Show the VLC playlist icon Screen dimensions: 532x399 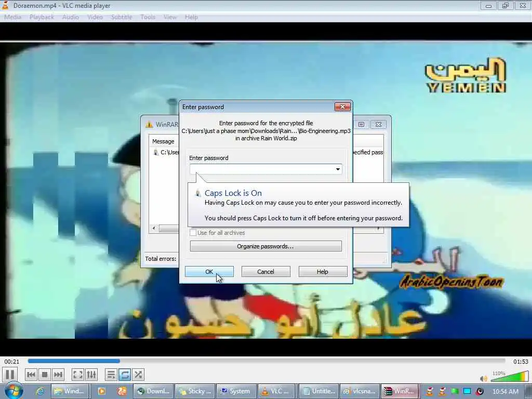111,375
